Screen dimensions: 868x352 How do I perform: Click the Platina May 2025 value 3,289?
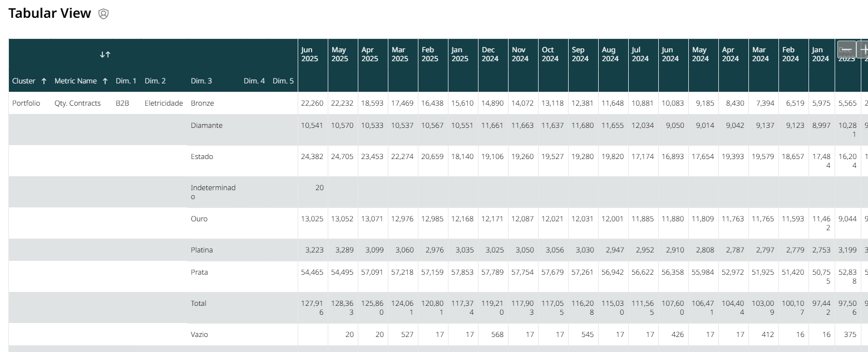(x=344, y=250)
